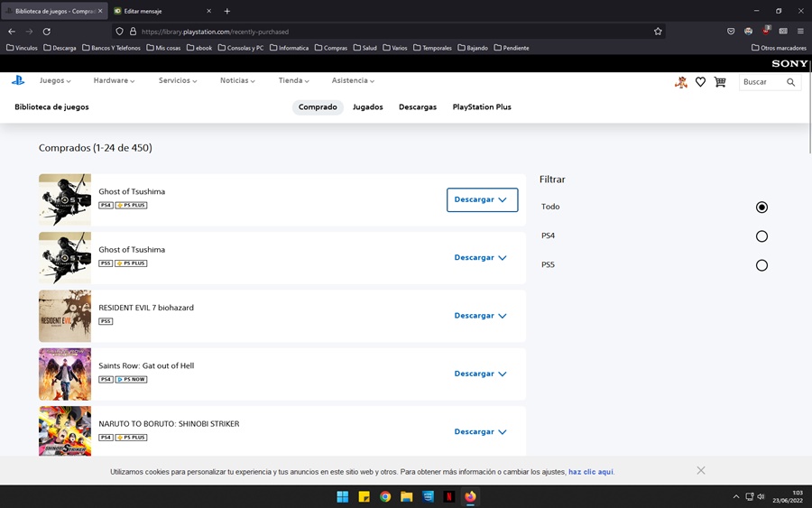Open the Consolas y PC bookmark folder
The width and height of the screenshot is (812, 508).
click(241, 48)
